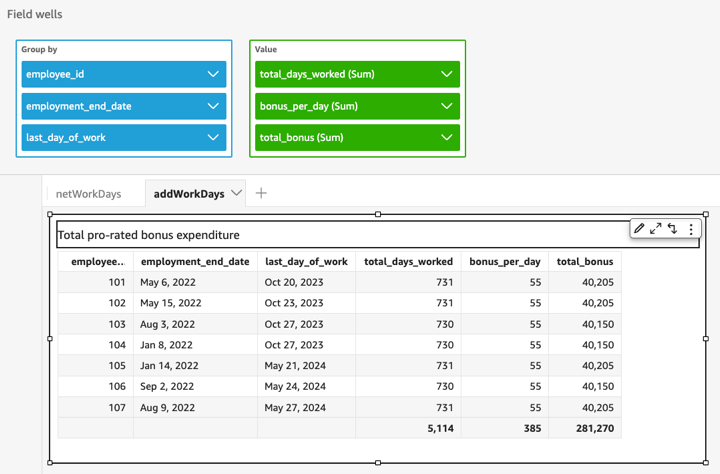Open employment_end_date field dropdown arrow
Screen dimensions: 720x474
pyautogui.click(x=213, y=106)
